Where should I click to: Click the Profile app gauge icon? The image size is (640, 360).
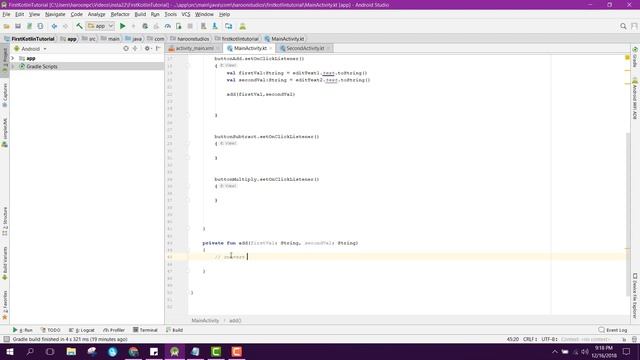click(167, 26)
